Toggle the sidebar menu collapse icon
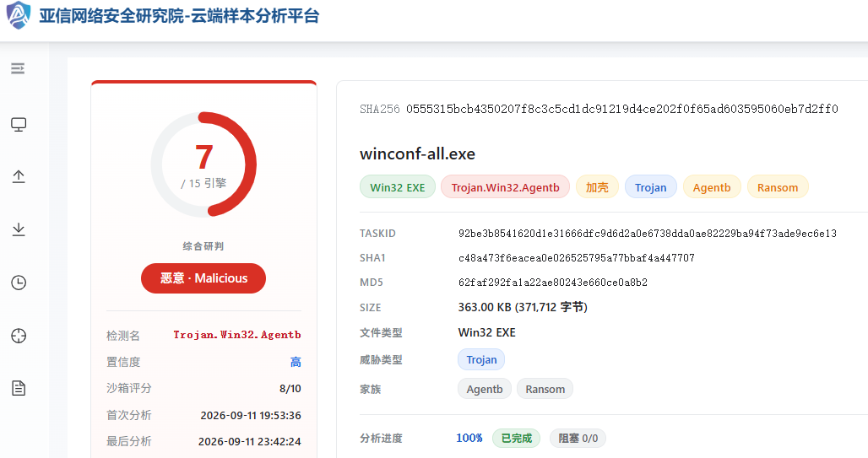The width and height of the screenshot is (868, 458). tap(18, 68)
